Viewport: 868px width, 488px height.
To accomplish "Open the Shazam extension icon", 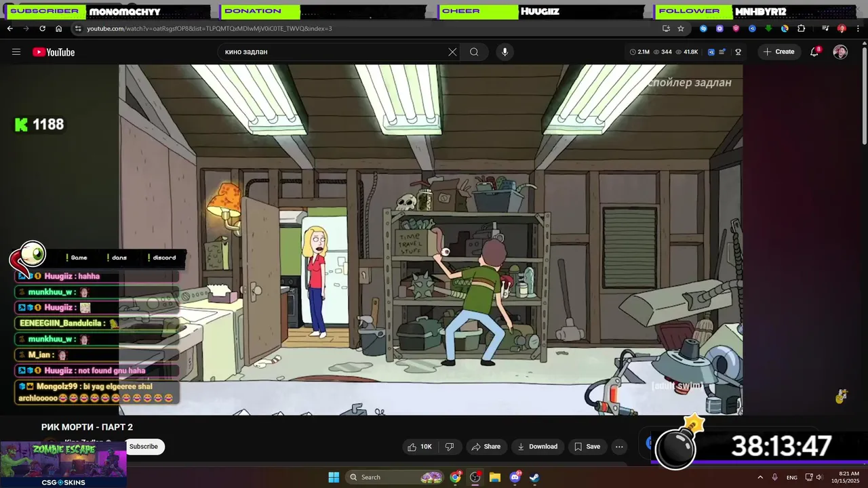I will click(703, 28).
